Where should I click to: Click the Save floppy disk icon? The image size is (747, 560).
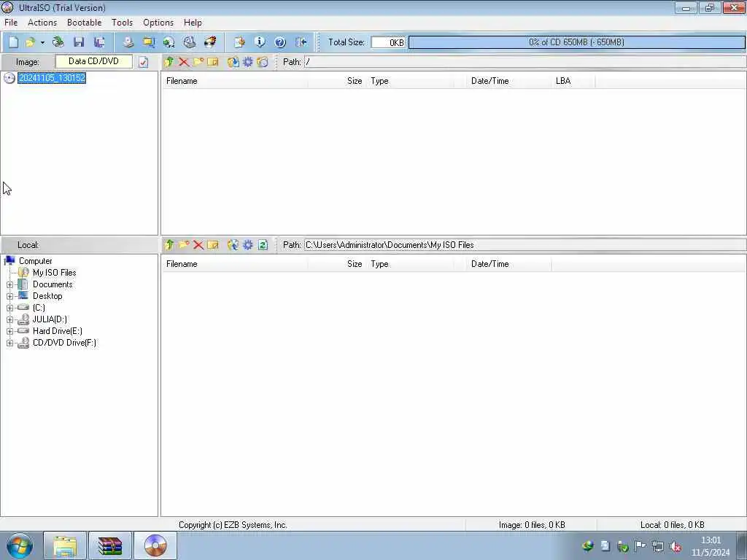click(79, 42)
